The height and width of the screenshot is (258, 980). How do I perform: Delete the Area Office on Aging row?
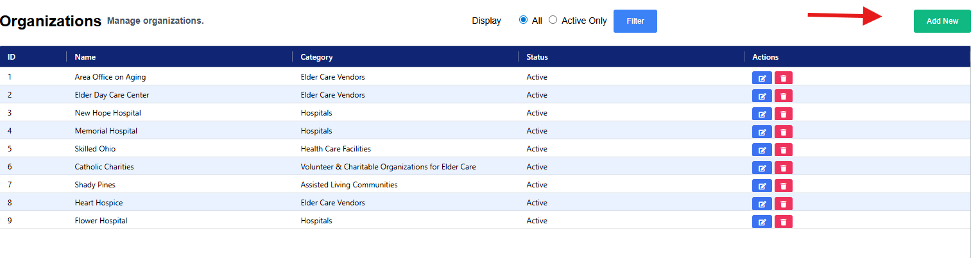point(783,78)
